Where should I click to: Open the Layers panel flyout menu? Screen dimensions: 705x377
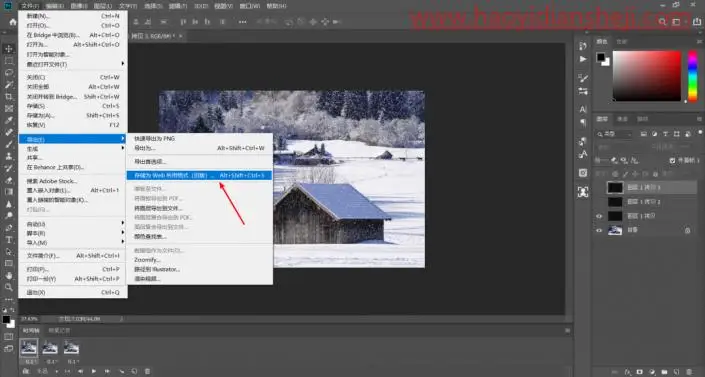pos(699,119)
